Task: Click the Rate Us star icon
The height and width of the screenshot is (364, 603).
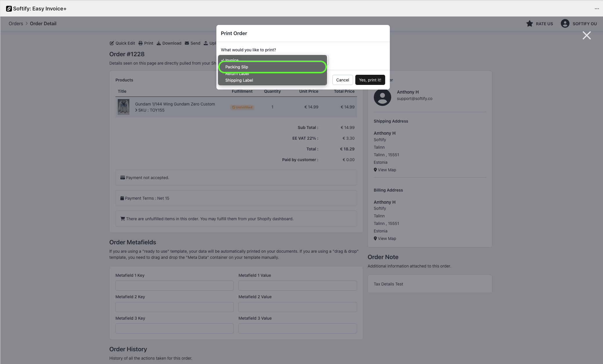Action: [529, 24]
